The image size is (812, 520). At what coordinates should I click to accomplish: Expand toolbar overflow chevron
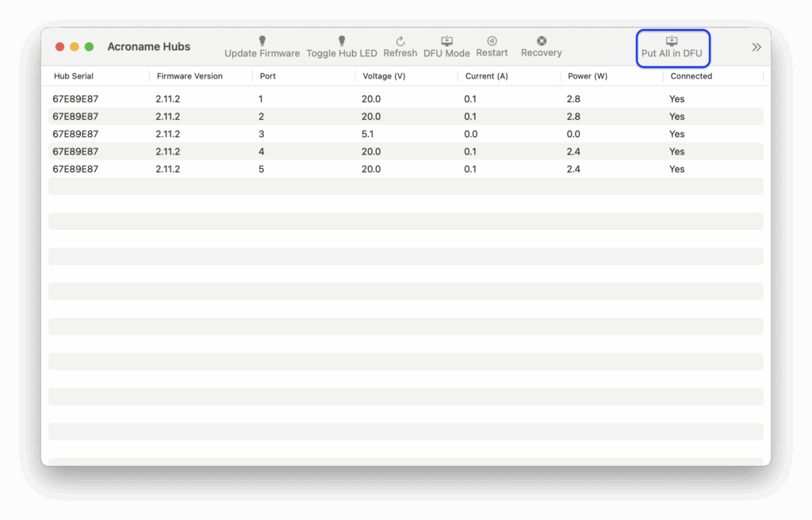(x=756, y=47)
